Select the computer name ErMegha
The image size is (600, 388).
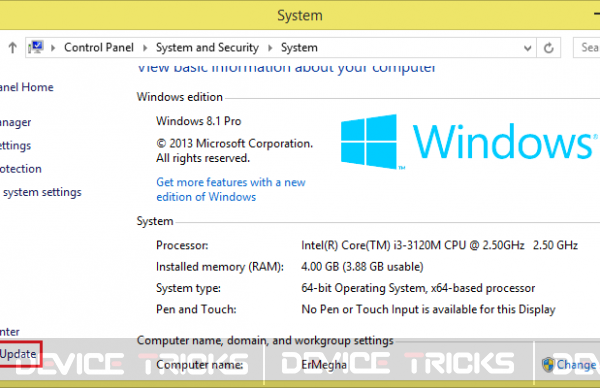[324, 365]
